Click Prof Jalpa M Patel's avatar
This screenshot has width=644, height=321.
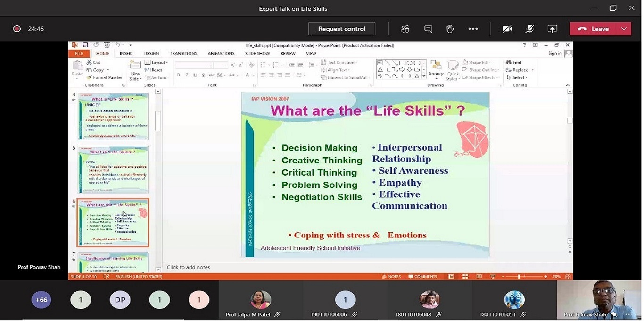point(261,300)
